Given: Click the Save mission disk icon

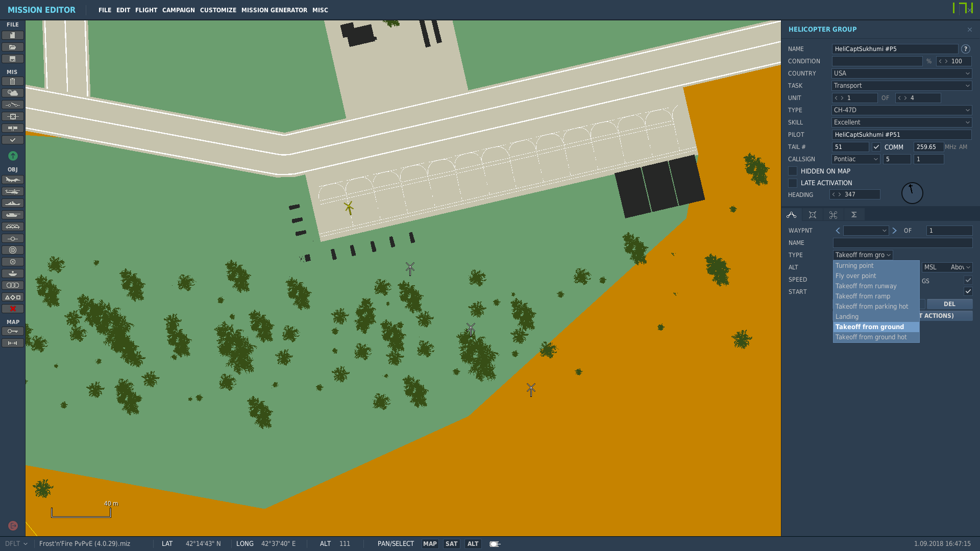Looking at the screenshot, I should coord(13,59).
